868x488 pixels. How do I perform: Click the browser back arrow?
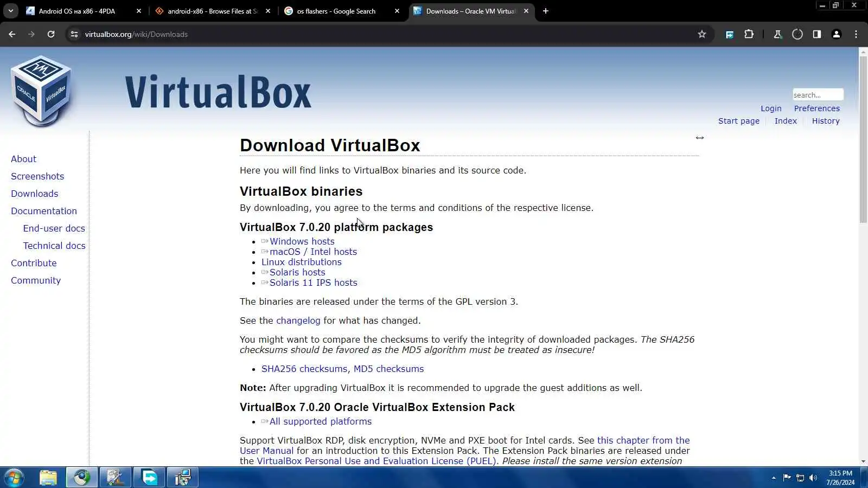pos(12,34)
